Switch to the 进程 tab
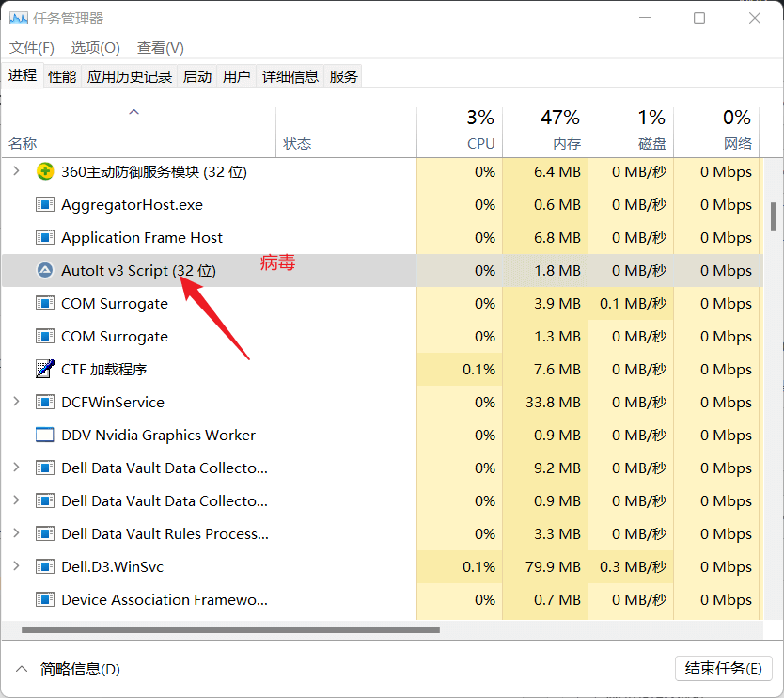Image resolution: width=784 pixels, height=698 pixels. pos(23,75)
